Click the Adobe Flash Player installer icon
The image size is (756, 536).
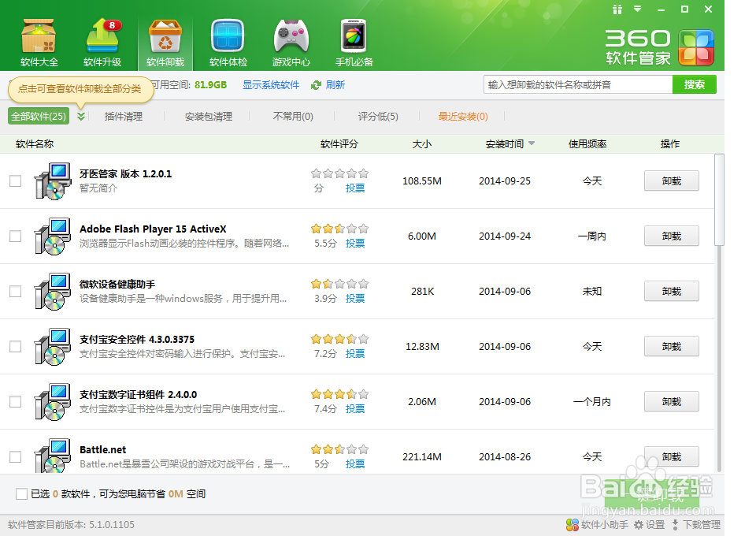[x=53, y=236]
